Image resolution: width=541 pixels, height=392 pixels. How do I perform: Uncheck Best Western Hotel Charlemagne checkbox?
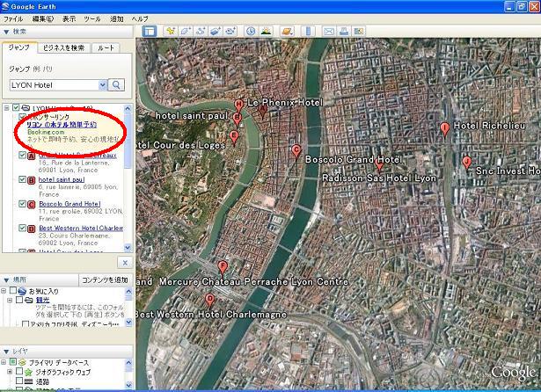[22, 228]
